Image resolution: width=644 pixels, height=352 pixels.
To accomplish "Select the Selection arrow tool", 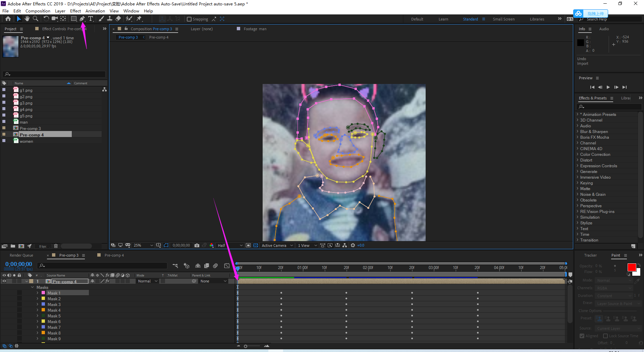I will (x=19, y=19).
